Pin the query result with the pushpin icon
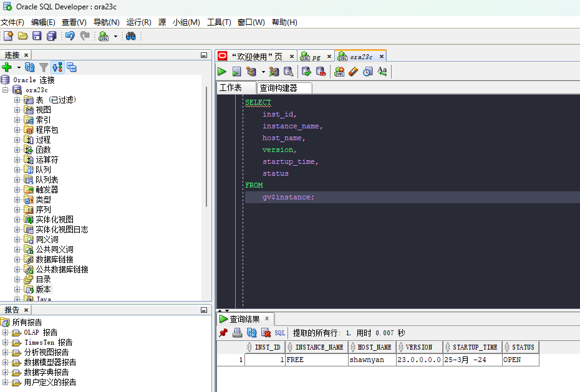 [x=223, y=332]
